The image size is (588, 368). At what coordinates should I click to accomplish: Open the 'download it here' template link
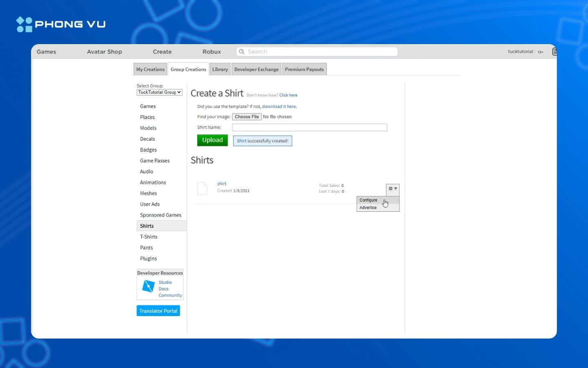[x=279, y=107]
